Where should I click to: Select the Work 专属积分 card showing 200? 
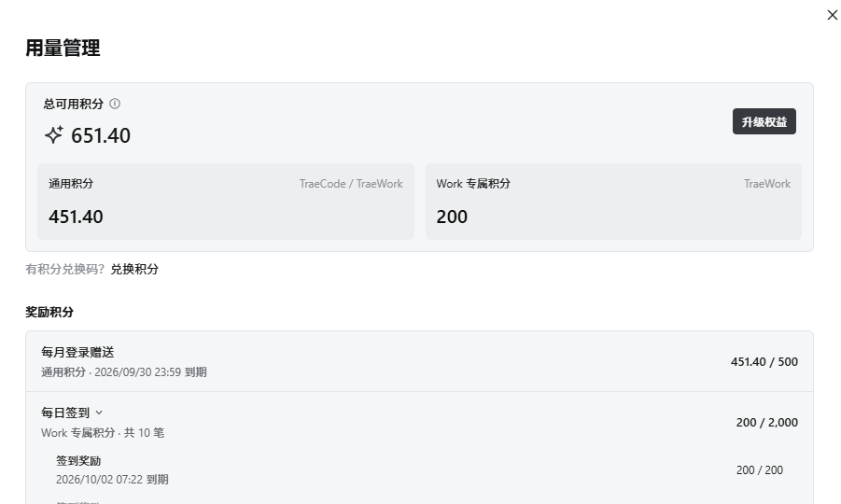click(x=613, y=202)
